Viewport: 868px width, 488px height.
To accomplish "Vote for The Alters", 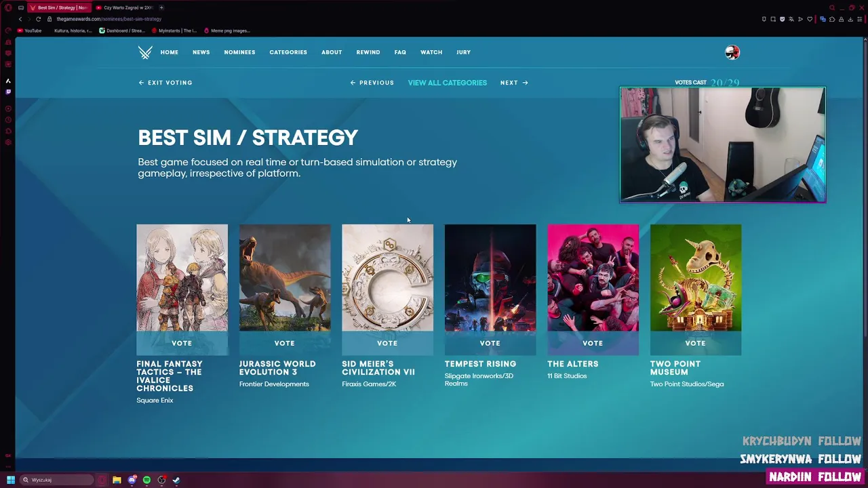I will coord(593,343).
